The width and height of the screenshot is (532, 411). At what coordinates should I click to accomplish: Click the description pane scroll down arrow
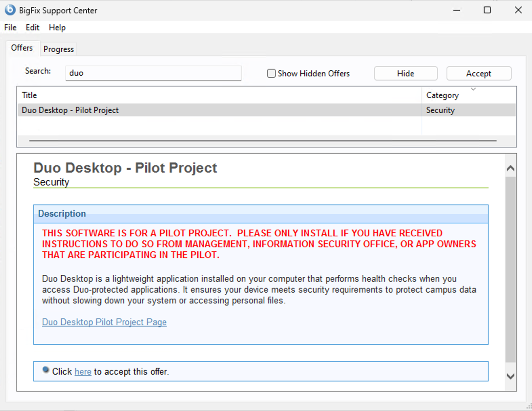(510, 376)
